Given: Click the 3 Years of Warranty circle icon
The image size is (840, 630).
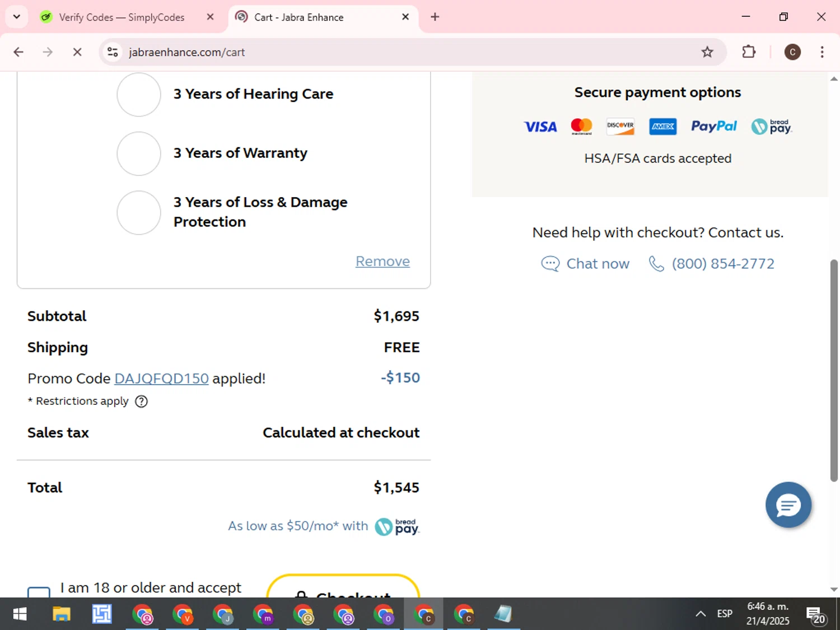Looking at the screenshot, I should [x=139, y=153].
